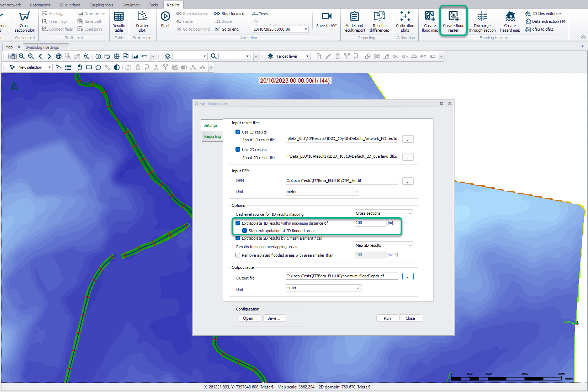
Task: Expand the Cross sections bed level dropdown
Action: [x=383, y=213]
